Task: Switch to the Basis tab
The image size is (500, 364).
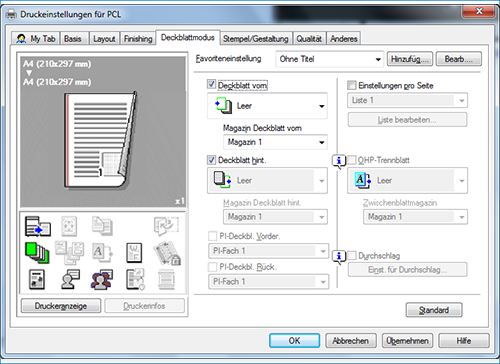Action: click(x=73, y=39)
